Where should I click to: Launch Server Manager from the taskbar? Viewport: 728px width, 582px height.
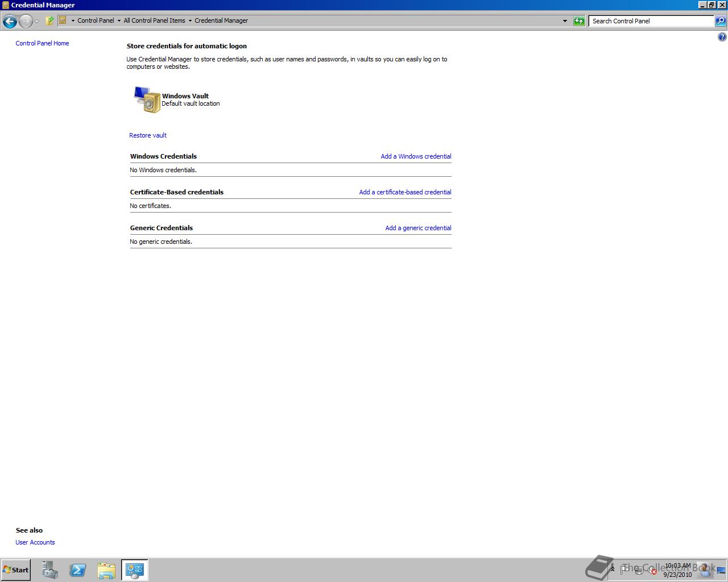(49, 570)
